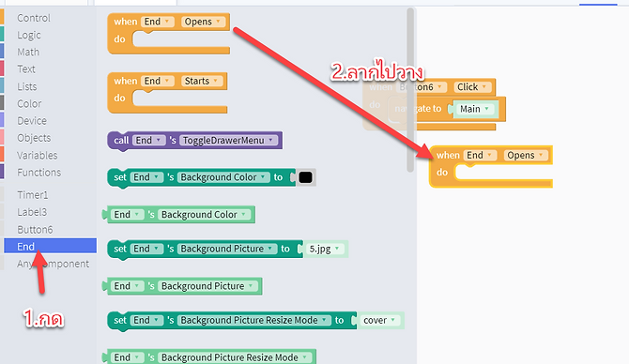629x364 pixels.
Task: Select the Label3 component
Action: click(x=32, y=212)
